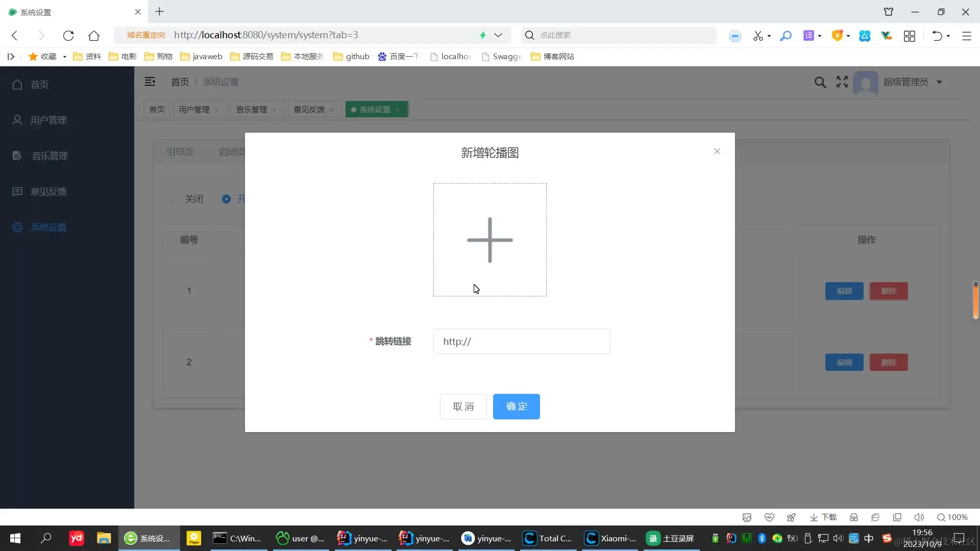
Task: Toggle fullscreen with the expand icon
Action: point(842,82)
